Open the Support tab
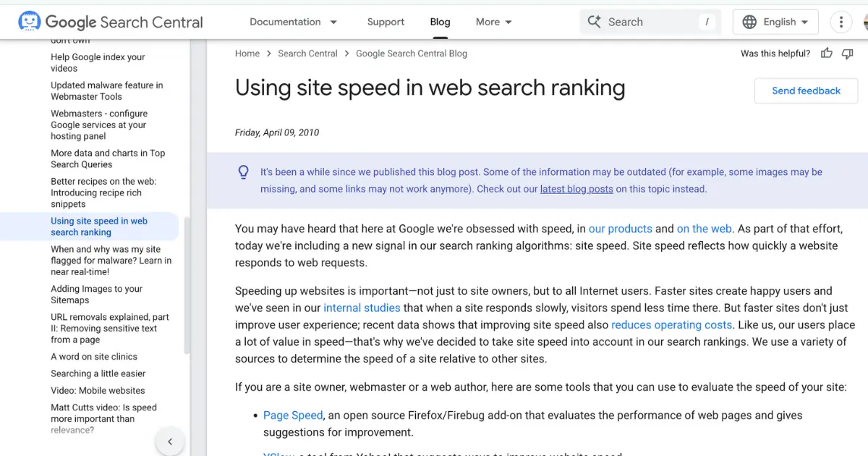 point(386,22)
